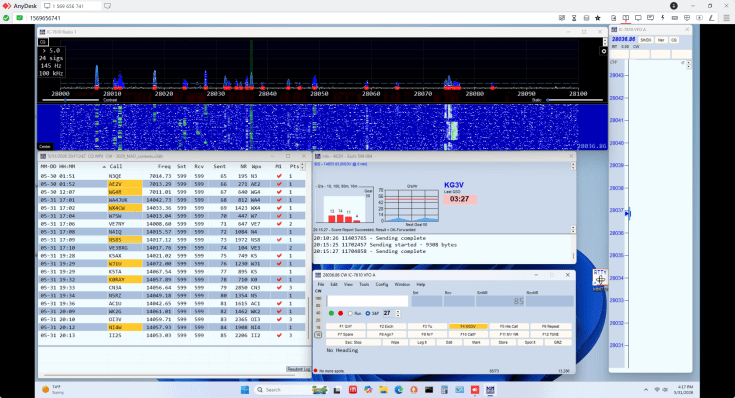Select the Run radio button
735x398 pixels.
[350, 313]
